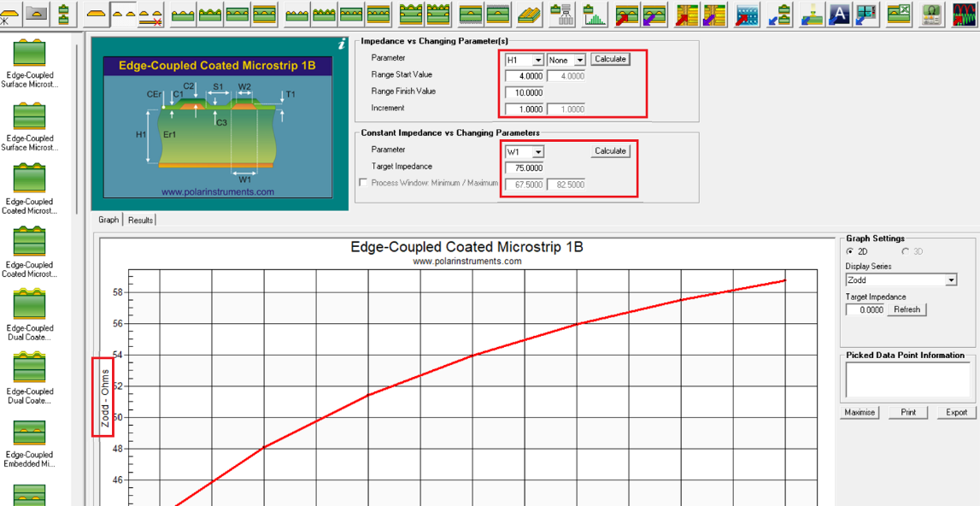Click the Range Finish Value input field
980x506 pixels.
click(x=524, y=92)
